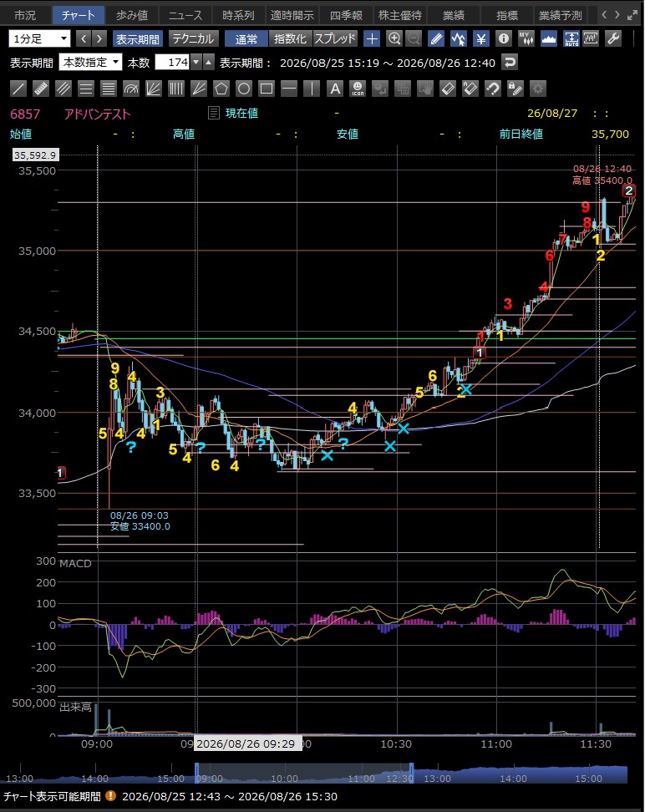This screenshot has width=645, height=812.
Task: Toggle the price peak marker icon
Action: pyautogui.click(x=459, y=38)
